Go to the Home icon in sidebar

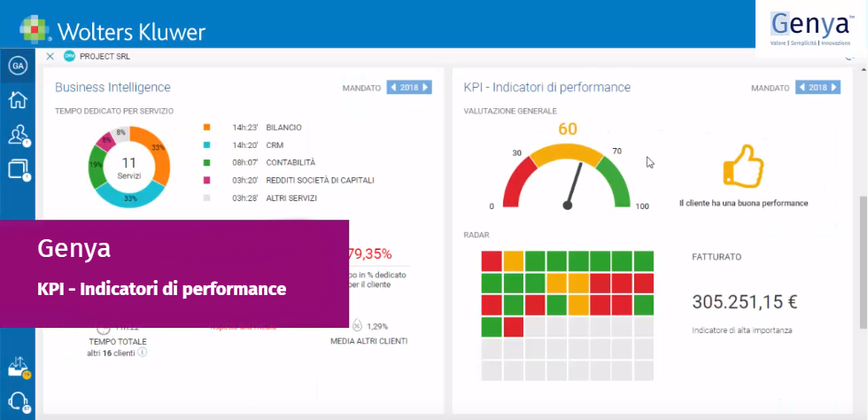[18, 100]
